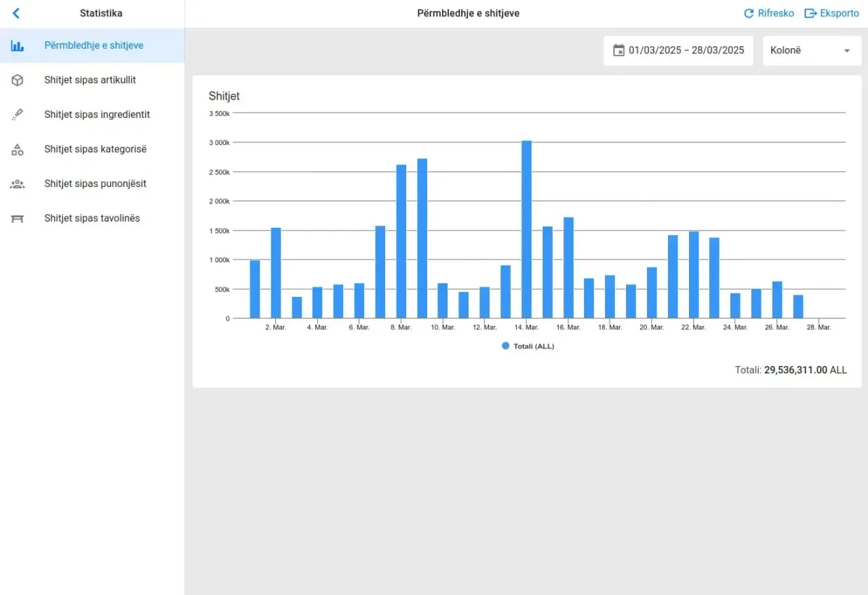Click the bar above 16. Mar.

pyautogui.click(x=568, y=268)
